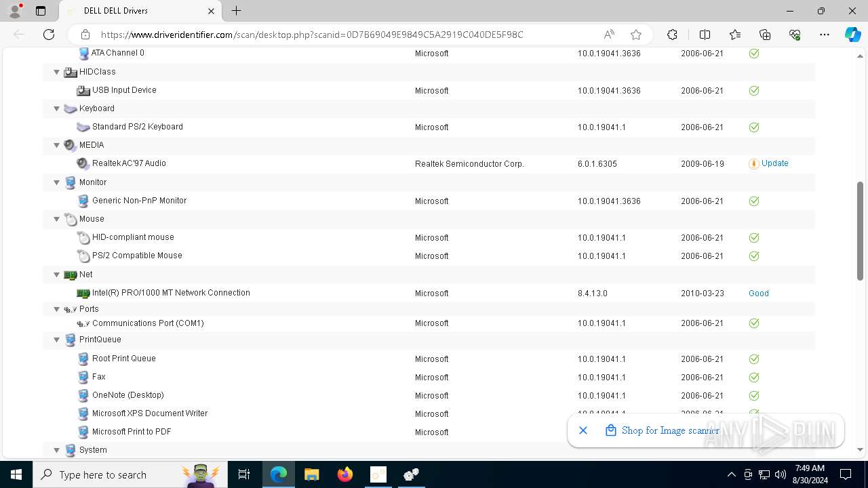Open File Explorer from the taskbar

312,474
